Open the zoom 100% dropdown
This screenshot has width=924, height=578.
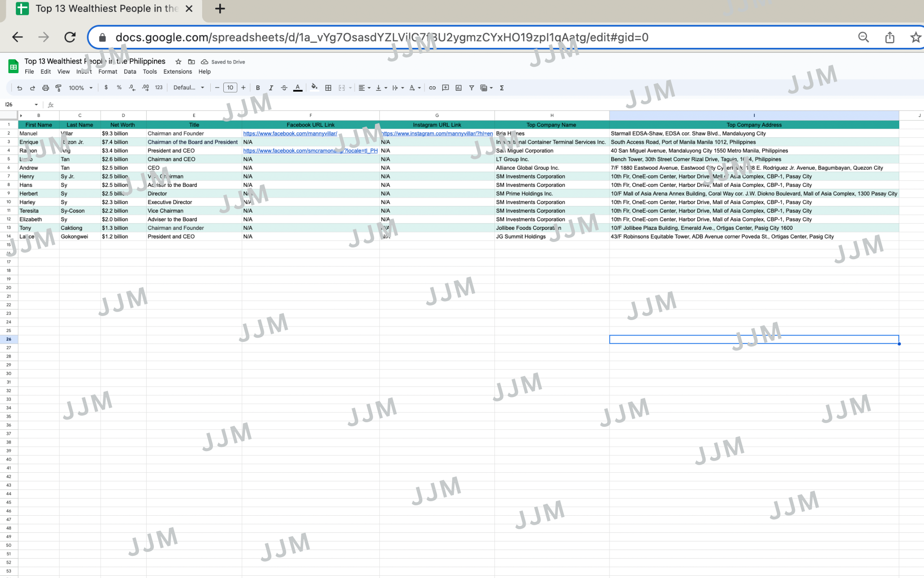(81, 88)
